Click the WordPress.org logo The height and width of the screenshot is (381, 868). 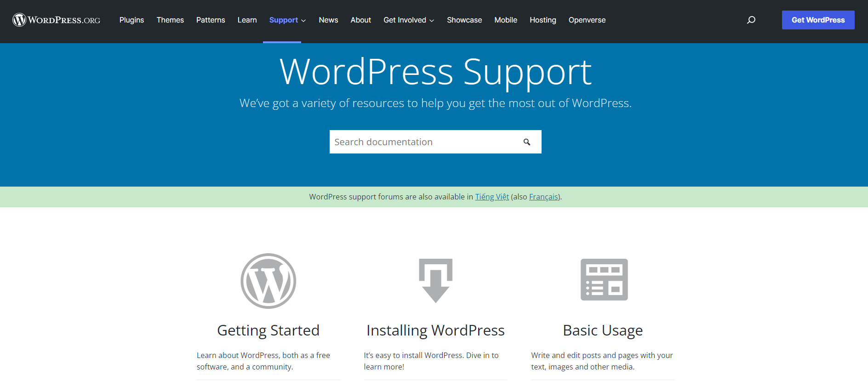(56, 20)
